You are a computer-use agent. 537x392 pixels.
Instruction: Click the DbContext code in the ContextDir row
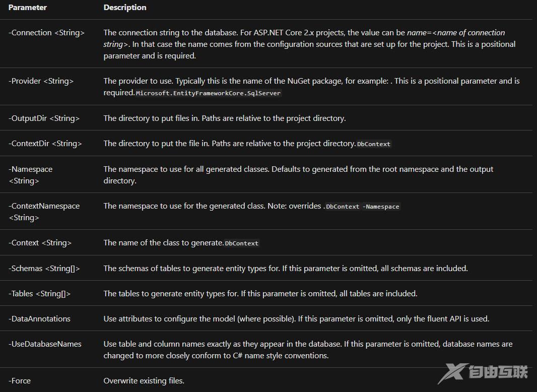(x=374, y=144)
